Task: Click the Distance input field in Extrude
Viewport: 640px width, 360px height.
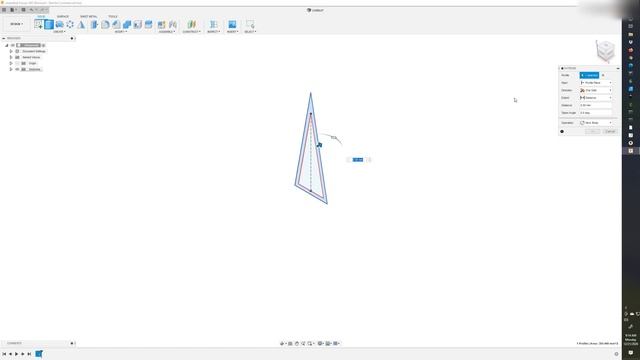Action: (x=596, y=105)
